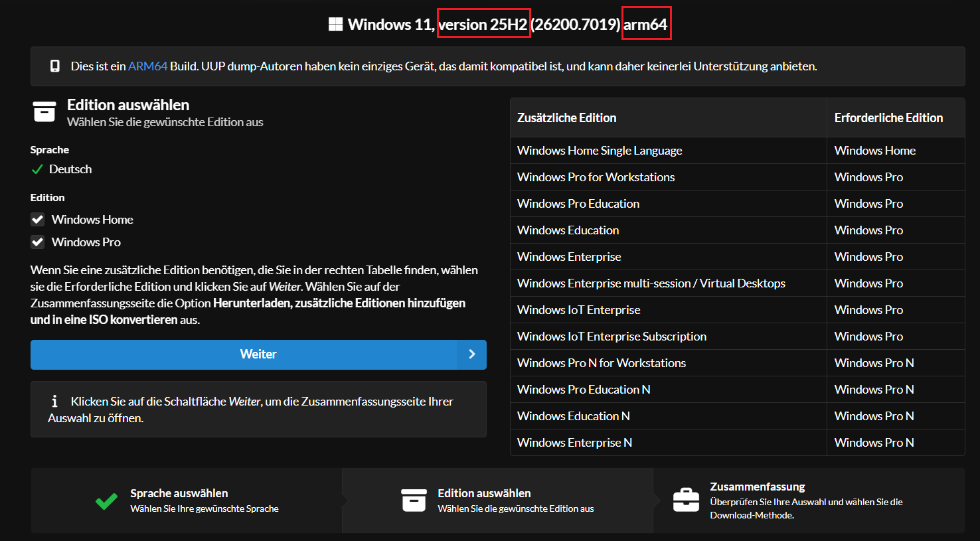980x541 pixels.
Task: Click the Deutsch language label
Action: [x=70, y=169]
